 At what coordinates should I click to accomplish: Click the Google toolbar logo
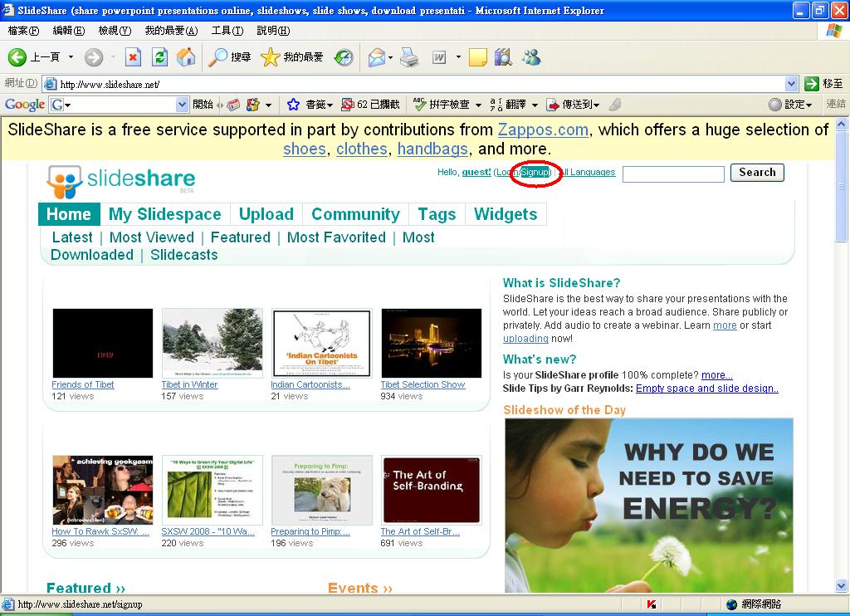[x=24, y=104]
